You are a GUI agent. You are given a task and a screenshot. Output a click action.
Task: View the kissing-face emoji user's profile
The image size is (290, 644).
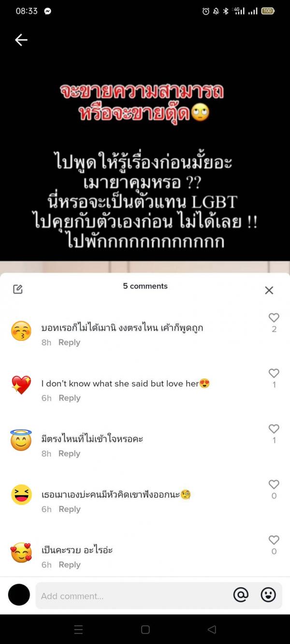coord(21,331)
